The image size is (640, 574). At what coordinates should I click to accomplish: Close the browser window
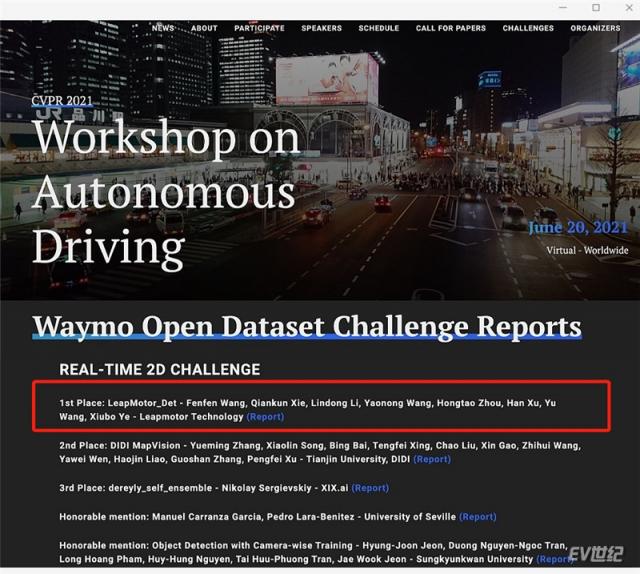pyautogui.click(x=629, y=7)
